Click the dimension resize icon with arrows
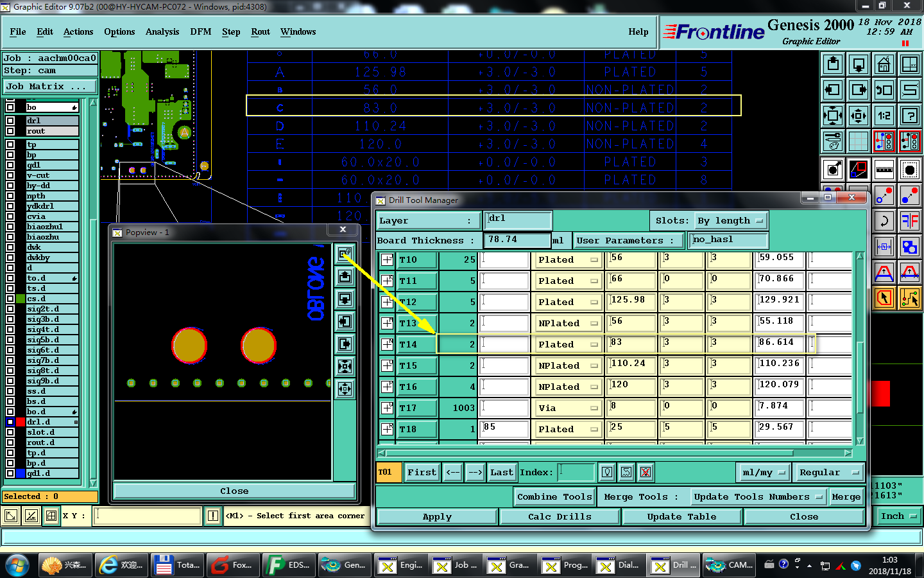The width and height of the screenshot is (924, 578). tap(884, 247)
